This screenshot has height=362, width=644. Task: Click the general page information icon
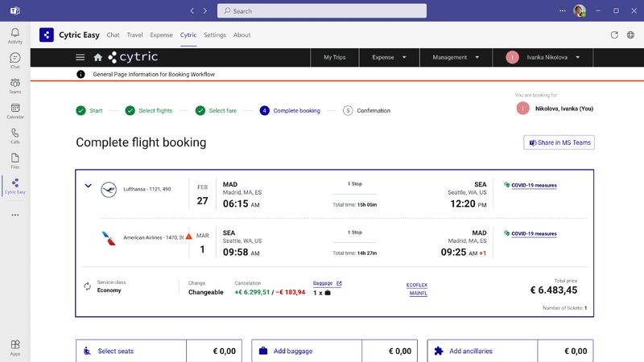80,74
